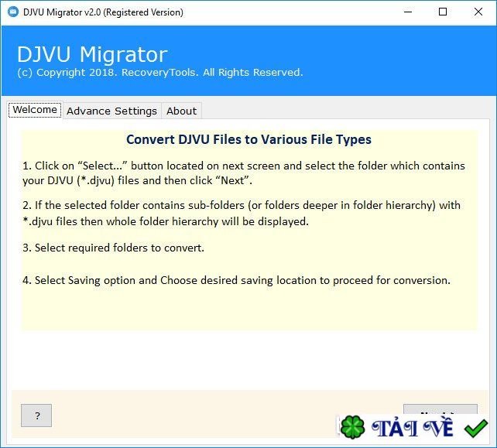Click the 'Convert DJVU Files to Various File Types' heading
The height and width of the screenshot is (448, 497).
[248, 139]
